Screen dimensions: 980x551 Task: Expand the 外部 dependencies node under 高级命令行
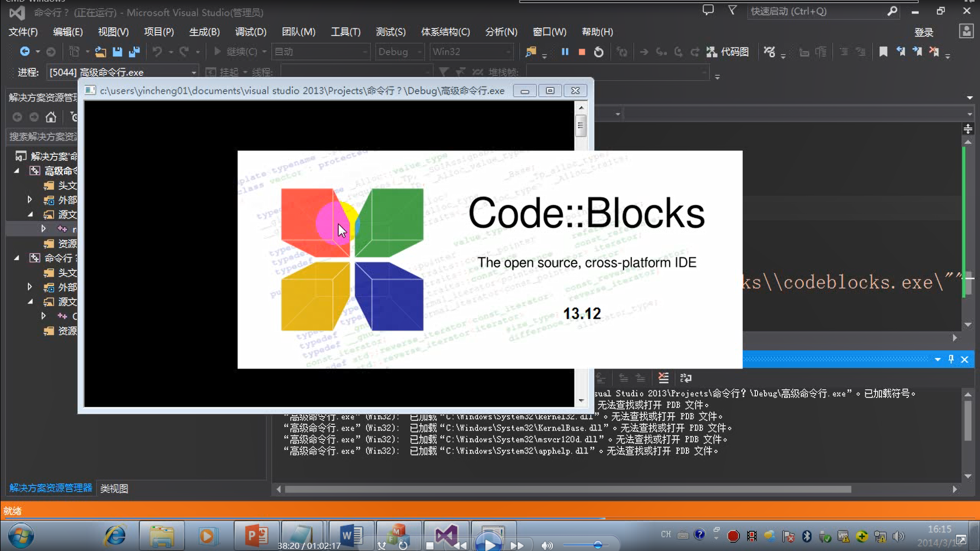pos(30,200)
